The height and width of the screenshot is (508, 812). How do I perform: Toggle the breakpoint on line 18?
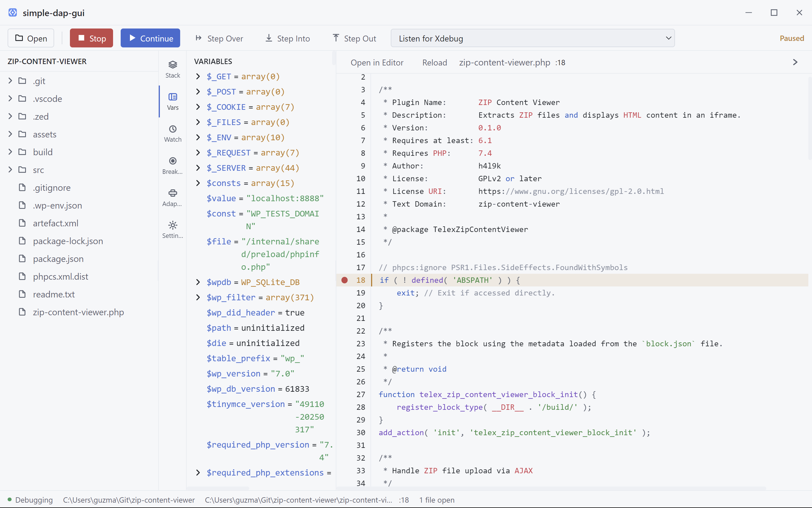tap(344, 280)
